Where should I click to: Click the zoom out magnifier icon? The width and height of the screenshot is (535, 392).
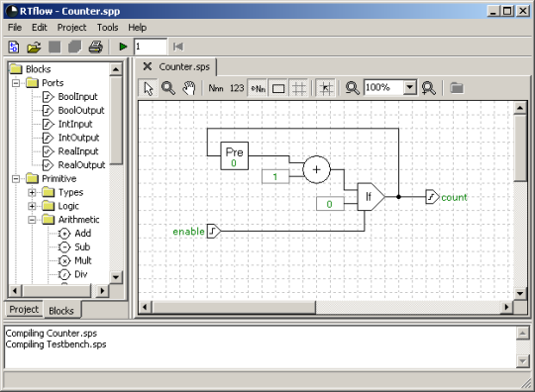[x=352, y=88]
